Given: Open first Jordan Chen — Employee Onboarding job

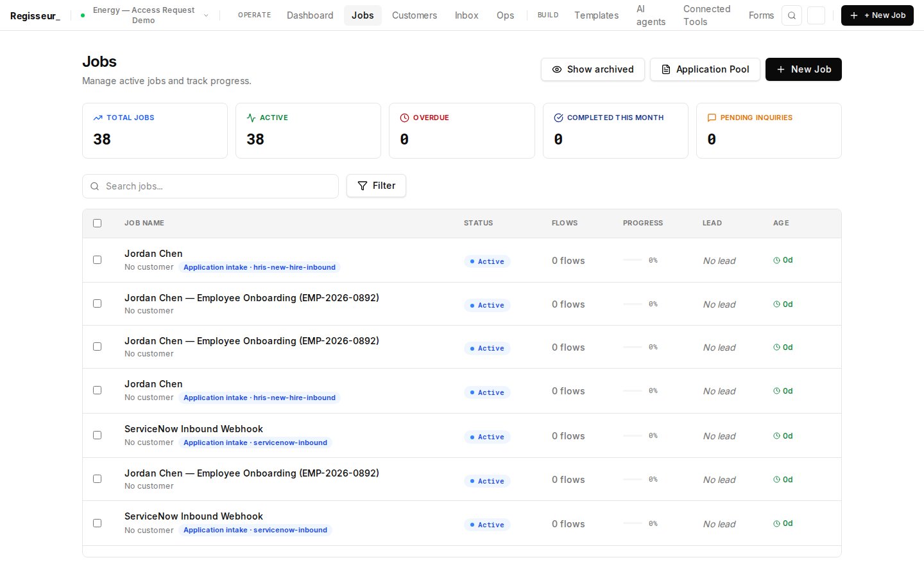Looking at the screenshot, I should click(x=252, y=298).
